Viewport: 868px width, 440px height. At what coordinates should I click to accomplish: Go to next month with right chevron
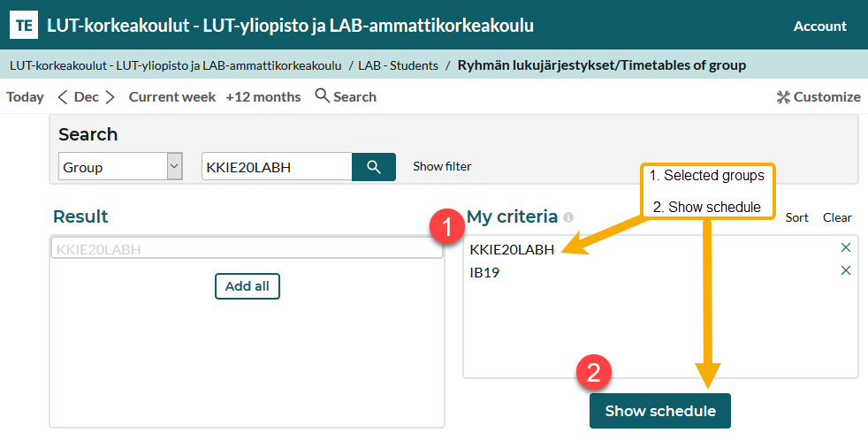[110, 97]
